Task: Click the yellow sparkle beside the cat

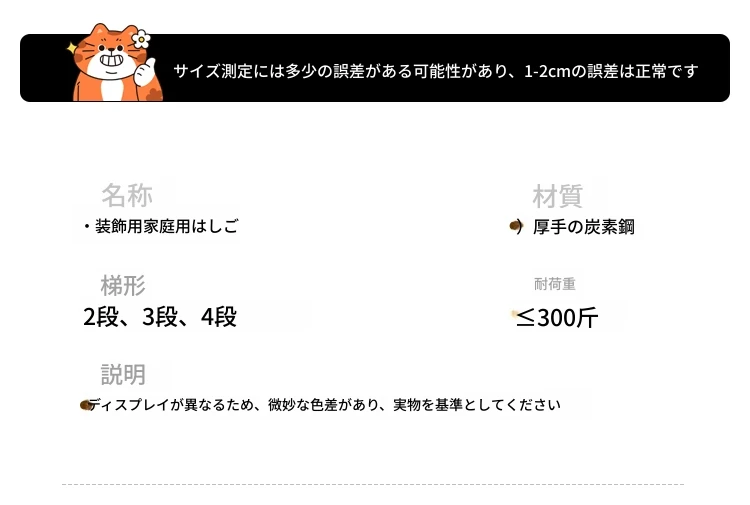Action: 71,48
